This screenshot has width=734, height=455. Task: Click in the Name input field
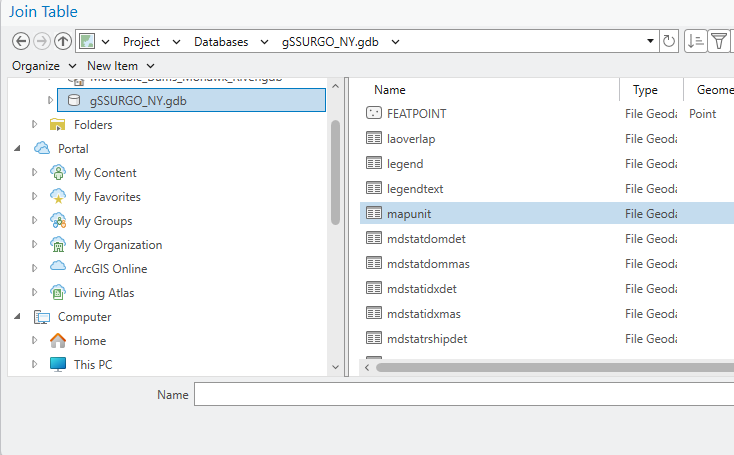pyautogui.click(x=464, y=394)
